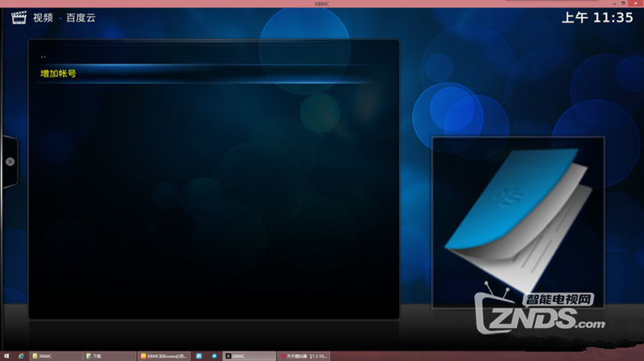Open the XBMC folder taskbar item
644x361 pixels.
click(x=55, y=356)
